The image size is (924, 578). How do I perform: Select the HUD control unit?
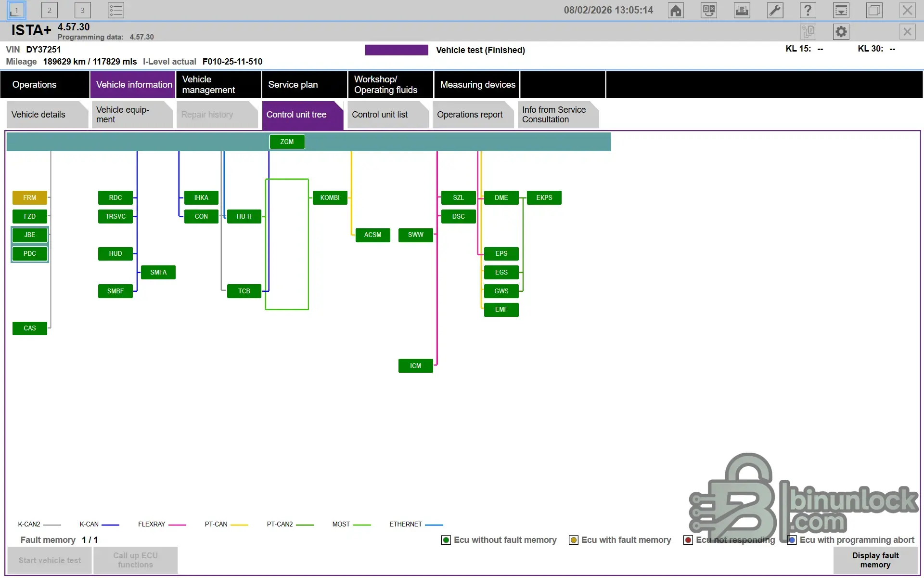(x=115, y=253)
